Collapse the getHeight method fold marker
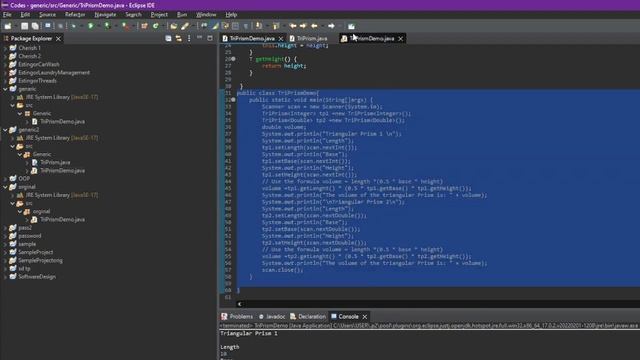 point(233,59)
